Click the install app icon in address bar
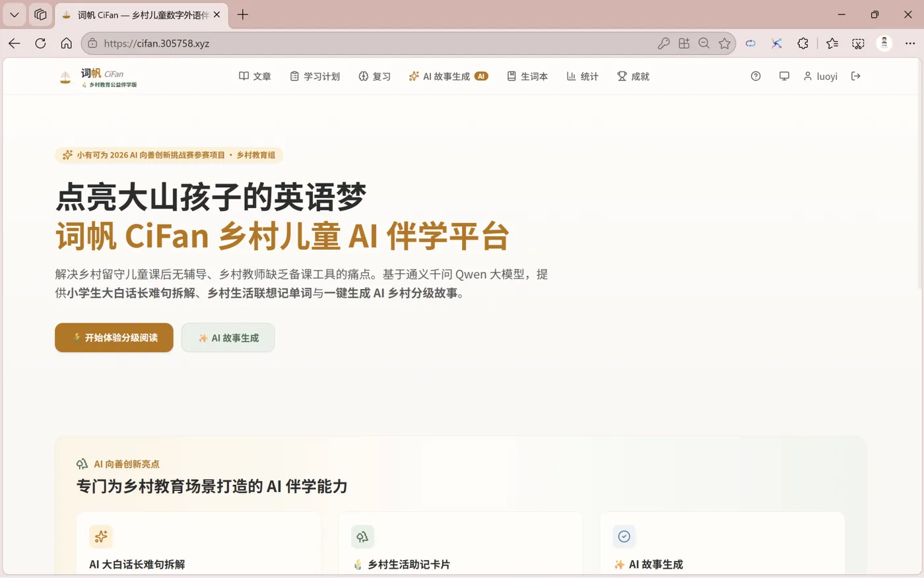 (684, 44)
